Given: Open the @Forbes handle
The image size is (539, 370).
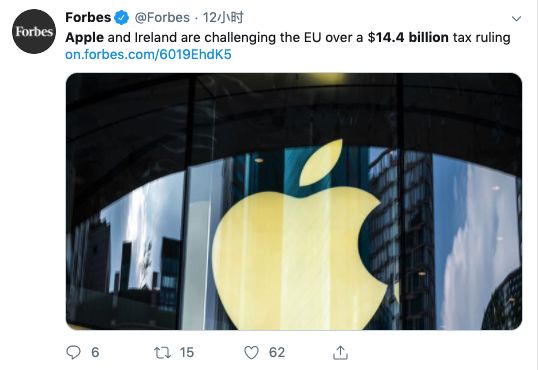Looking at the screenshot, I should click(162, 18).
